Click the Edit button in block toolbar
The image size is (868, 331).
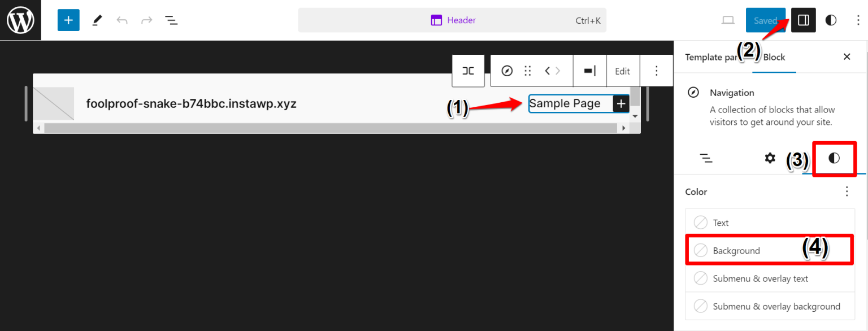(x=622, y=71)
